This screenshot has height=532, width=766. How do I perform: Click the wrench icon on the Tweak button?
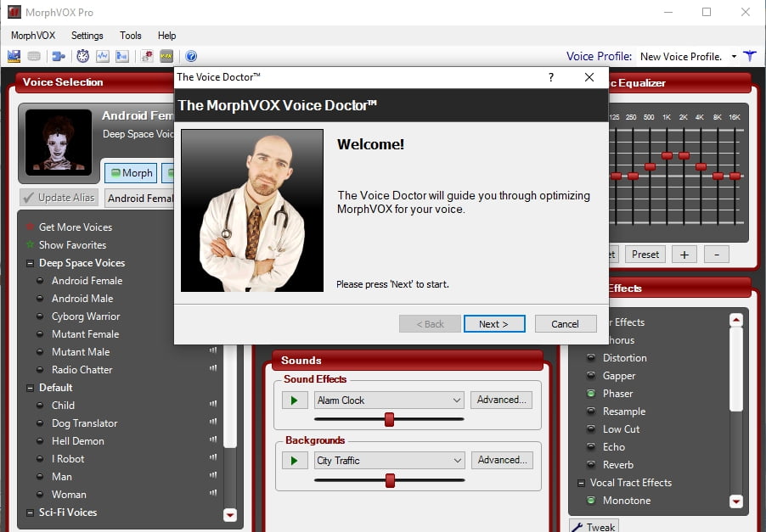tap(577, 527)
